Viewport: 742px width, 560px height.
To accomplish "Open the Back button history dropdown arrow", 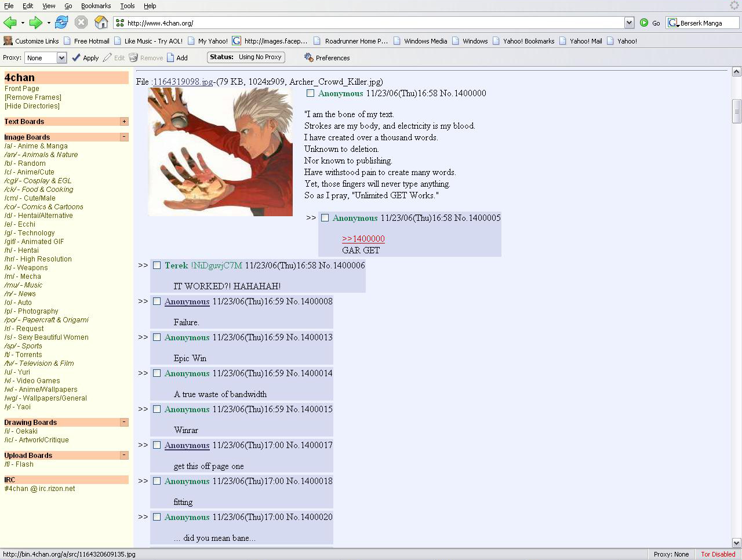I will [x=23, y=23].
